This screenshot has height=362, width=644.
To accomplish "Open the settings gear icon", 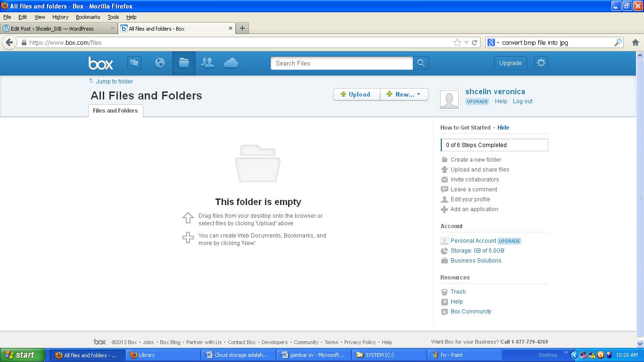I will tap(541, 63).
